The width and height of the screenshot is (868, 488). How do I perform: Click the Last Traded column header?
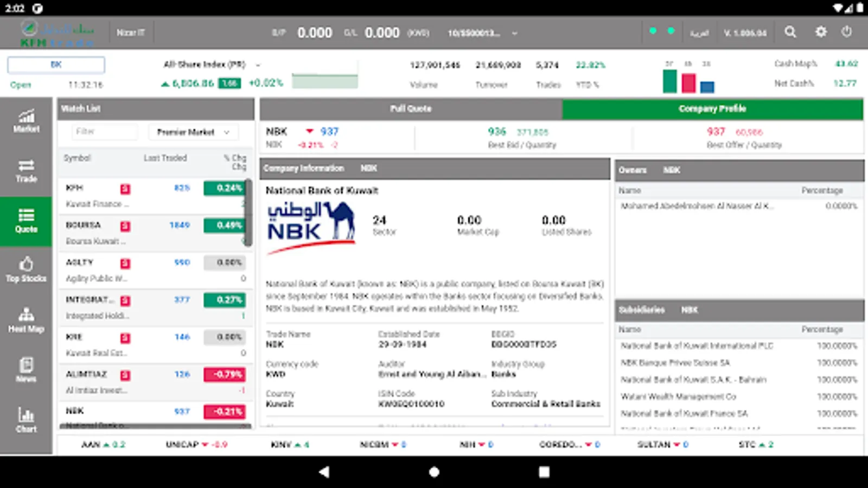(165, 158)
